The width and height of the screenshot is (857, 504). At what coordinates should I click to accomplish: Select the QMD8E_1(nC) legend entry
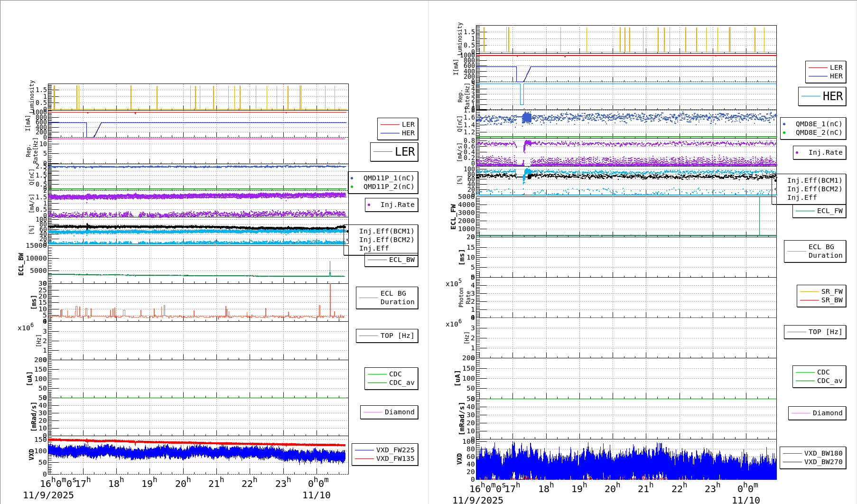tap(818, 124)
